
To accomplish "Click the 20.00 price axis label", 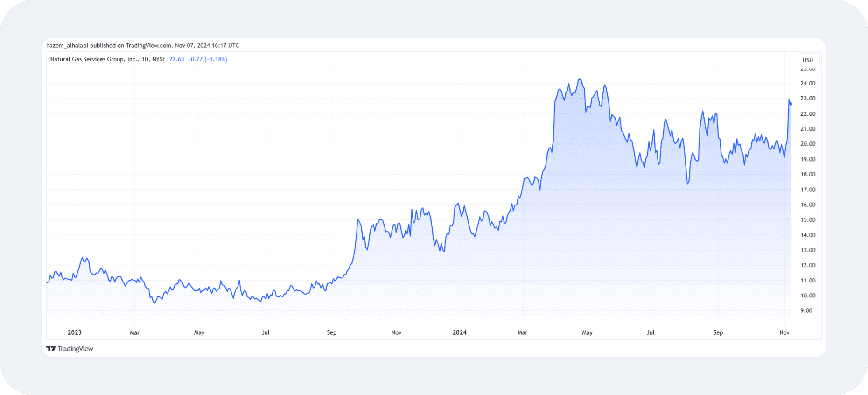I will click(x=808, y=144).
